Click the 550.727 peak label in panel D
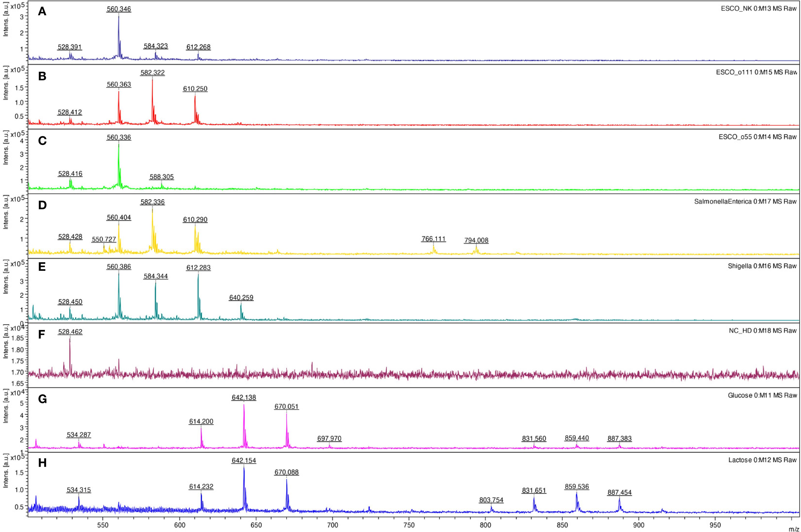 [x=104, y=240]
